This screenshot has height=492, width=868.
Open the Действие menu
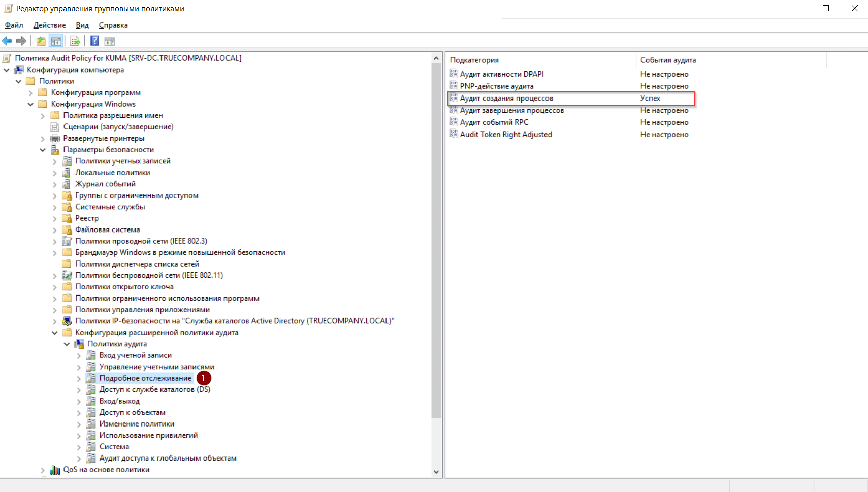point(49,25)
